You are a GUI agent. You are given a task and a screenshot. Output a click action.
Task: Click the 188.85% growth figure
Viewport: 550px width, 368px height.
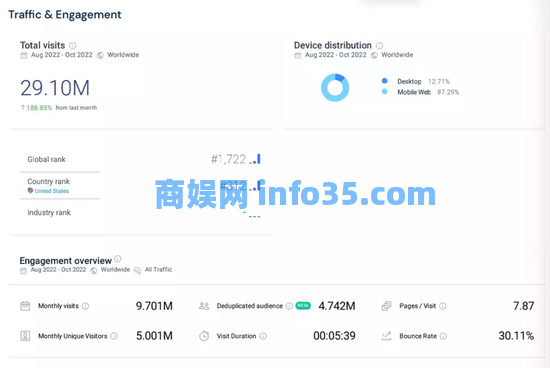(39, 108)
